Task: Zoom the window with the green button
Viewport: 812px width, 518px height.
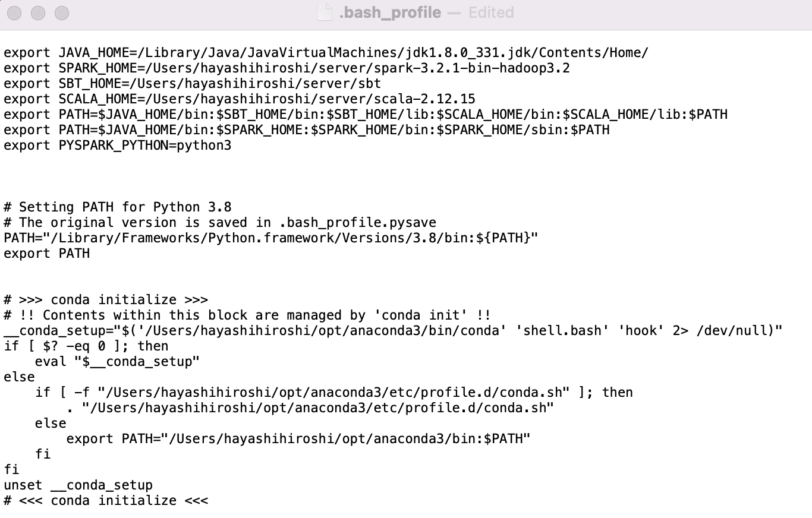Action: 61,12
